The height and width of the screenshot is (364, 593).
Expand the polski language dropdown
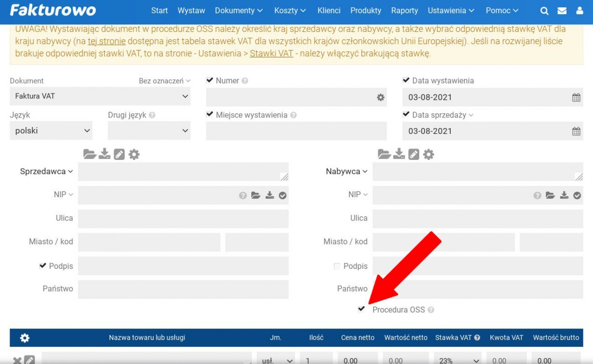(51, 131)
